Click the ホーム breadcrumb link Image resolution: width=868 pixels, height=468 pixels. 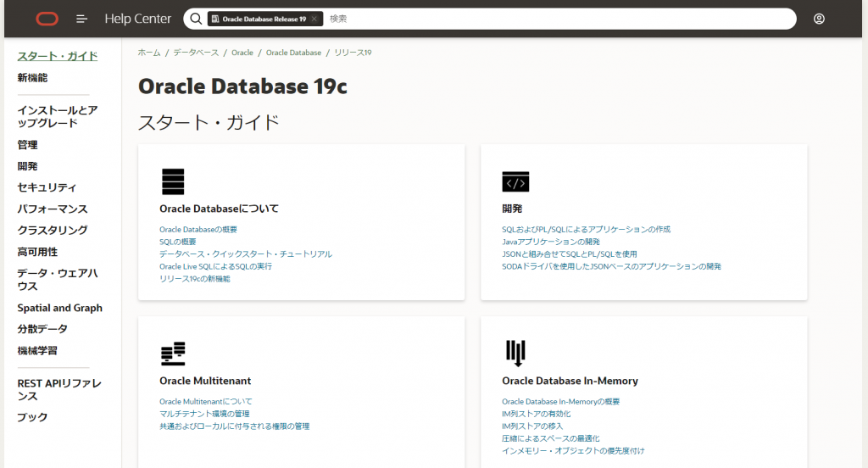[x=149, y=53]
